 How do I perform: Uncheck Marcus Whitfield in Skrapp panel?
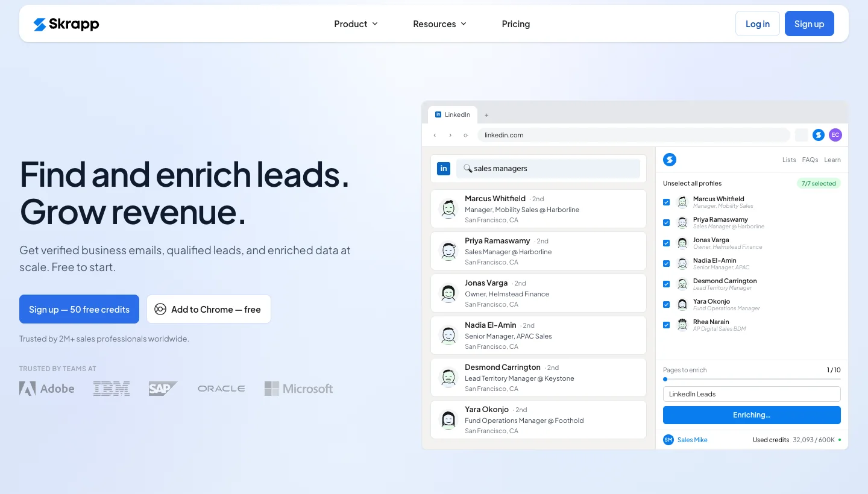[x=666, y=202]
